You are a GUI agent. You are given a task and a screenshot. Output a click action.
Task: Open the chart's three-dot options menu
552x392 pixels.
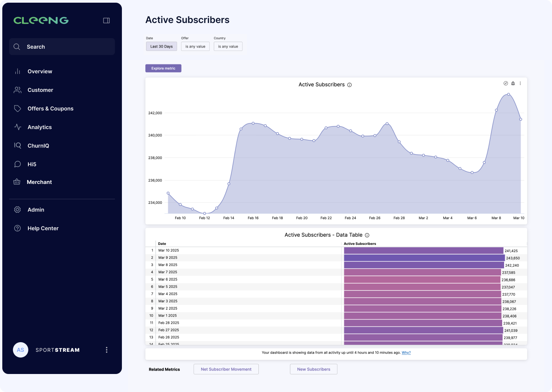[520, 83]
